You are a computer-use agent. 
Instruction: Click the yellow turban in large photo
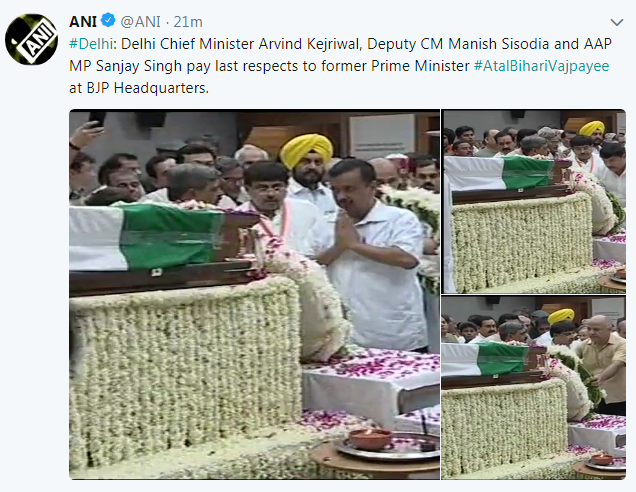[x=306, y=149]
